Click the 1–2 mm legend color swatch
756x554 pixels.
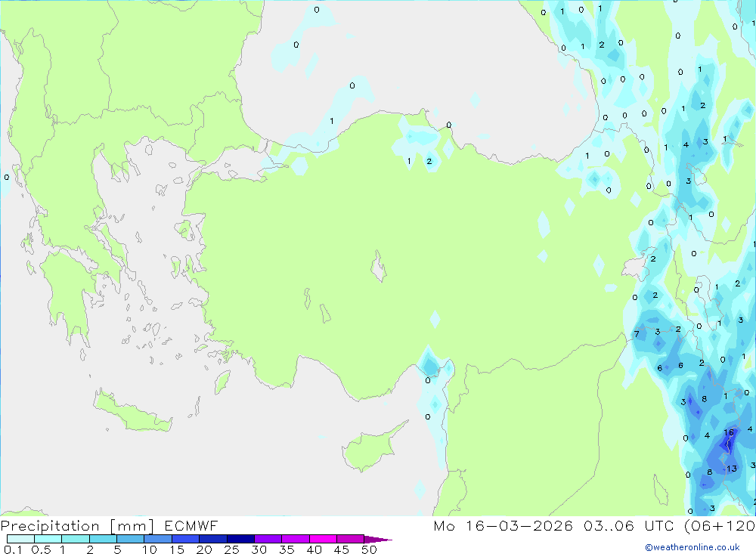click(75, 539)
